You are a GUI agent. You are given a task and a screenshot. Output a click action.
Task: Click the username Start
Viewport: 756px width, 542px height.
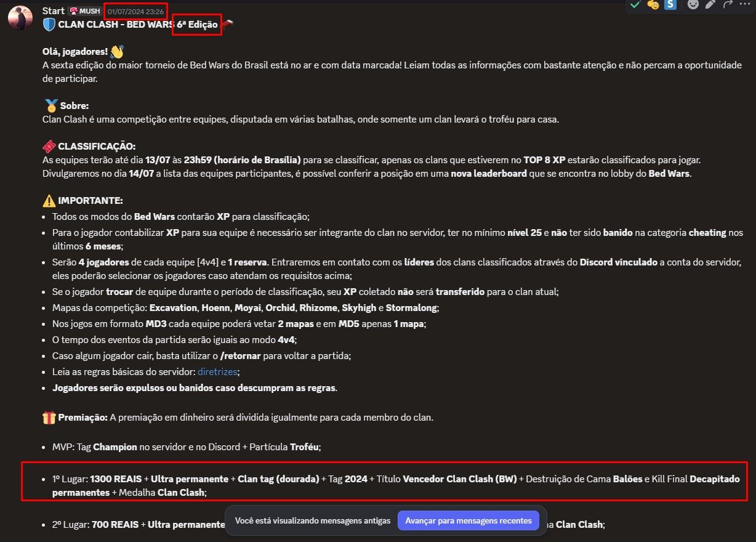coord(54,10)
